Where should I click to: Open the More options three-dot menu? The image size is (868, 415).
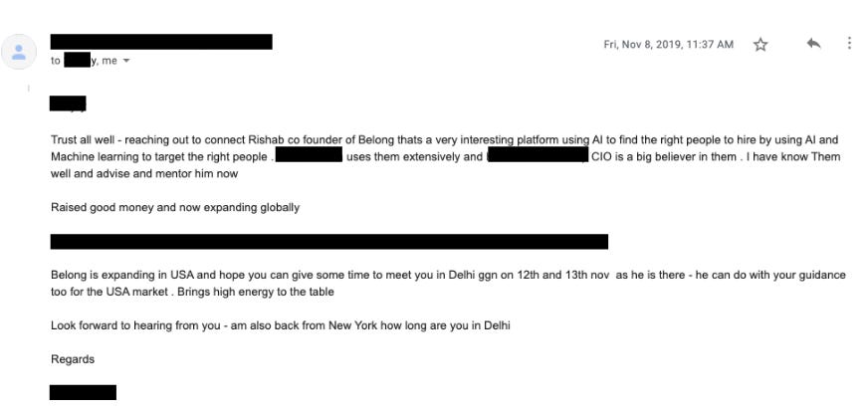click(x=848, y=44)
